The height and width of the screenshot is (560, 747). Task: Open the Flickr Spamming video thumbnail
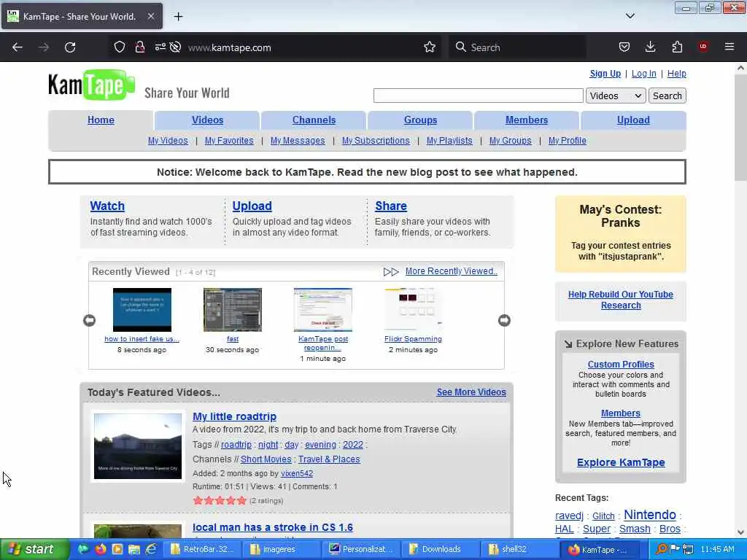[x=413, y=309]
